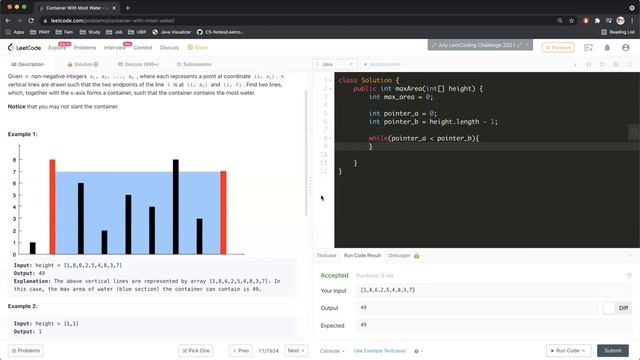Open Discuss in LeetCode navigation
640x360 pixels.
pos(169,48)
